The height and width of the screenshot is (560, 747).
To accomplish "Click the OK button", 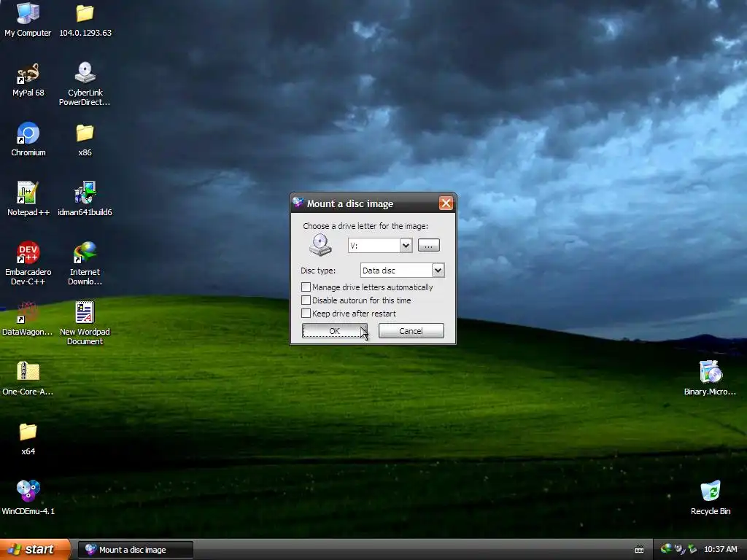I will coord(334,331).
